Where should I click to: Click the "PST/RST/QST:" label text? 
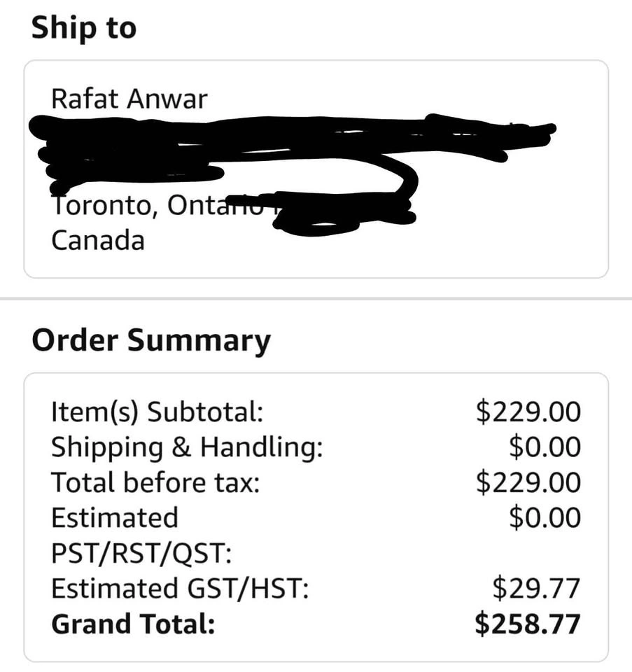(x=141, y=554)
